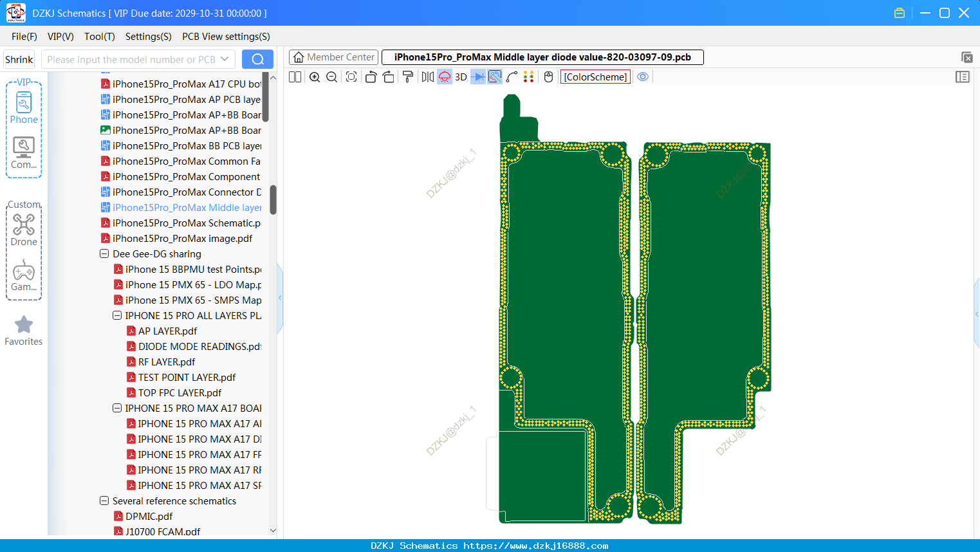Click the briefcase icon in title bar

tap(900, 13)
